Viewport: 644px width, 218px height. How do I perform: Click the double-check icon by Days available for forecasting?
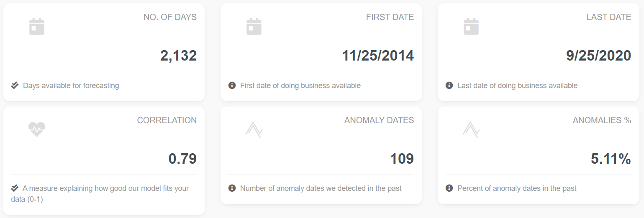[15, 85]
